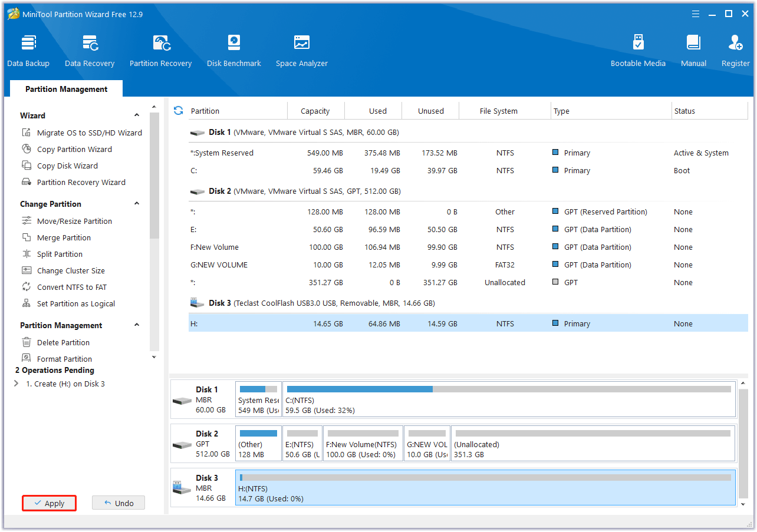Undo the last pending operation
Image resolution: width=757 pixels, height=532 pixels.
(118, 503)
